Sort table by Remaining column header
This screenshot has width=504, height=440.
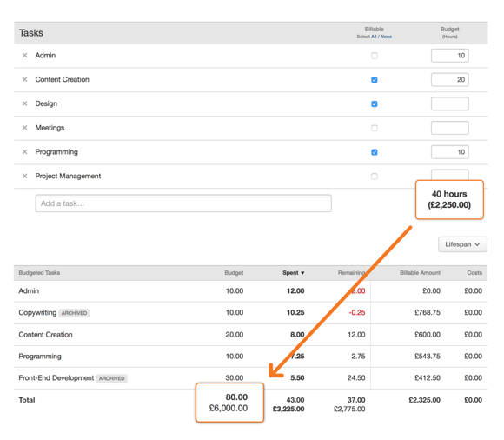pos(351,273)
